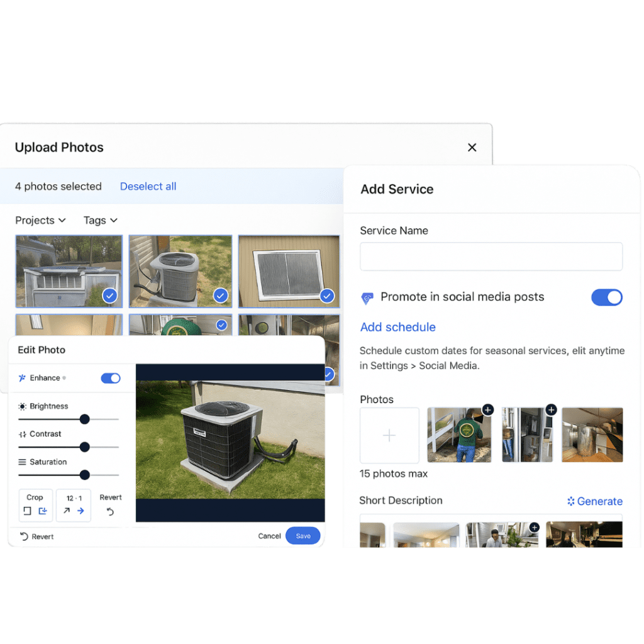The width and height of the screenshot is (644, 644).
Task: Disable Promote in social media posts
Action: [x=606, y=297]
